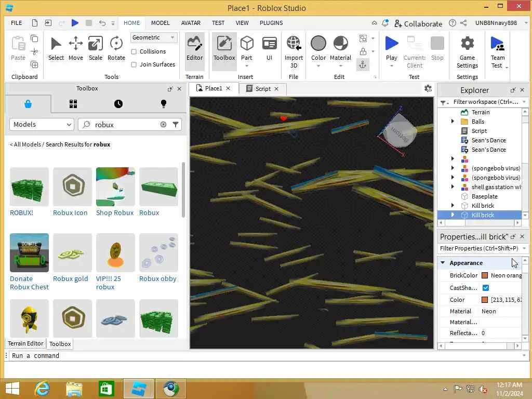Open the Windows Start button
The image size is (532, 399).
(x=12, y=389)
